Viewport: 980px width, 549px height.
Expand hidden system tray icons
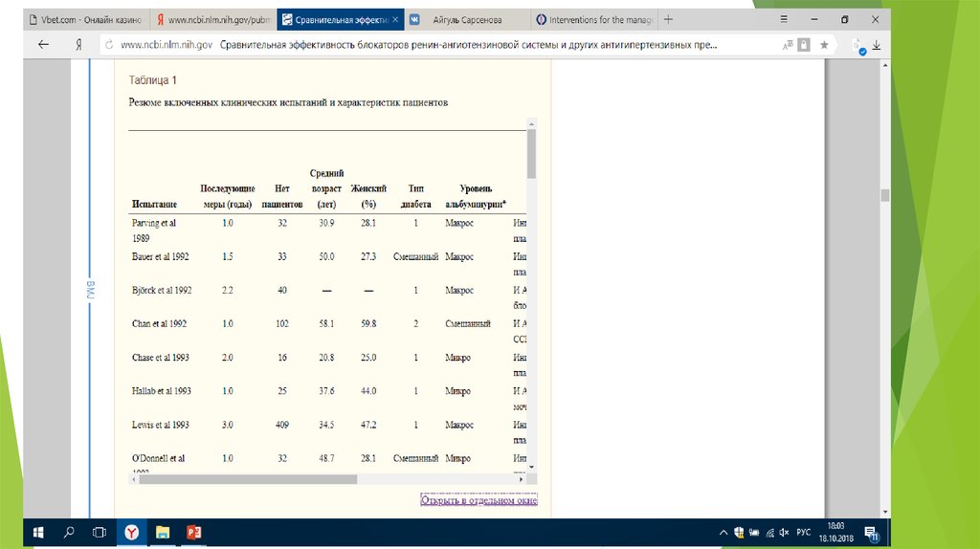click(722, 532)
